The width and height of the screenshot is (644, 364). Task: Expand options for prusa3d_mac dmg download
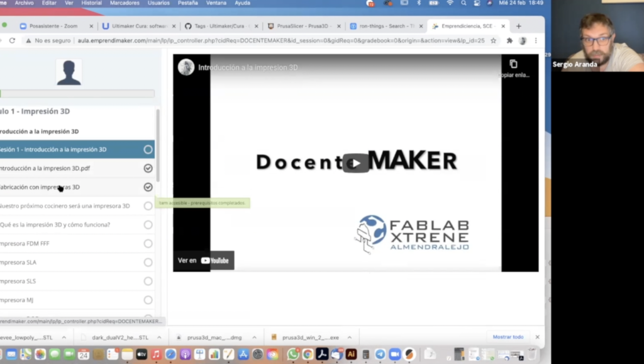point(254,338)
